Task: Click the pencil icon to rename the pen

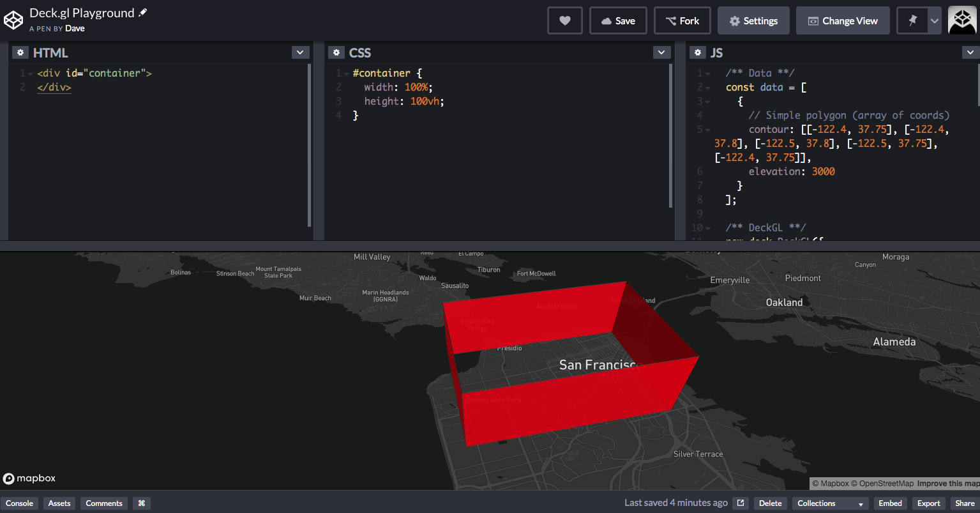Action: 144,11
